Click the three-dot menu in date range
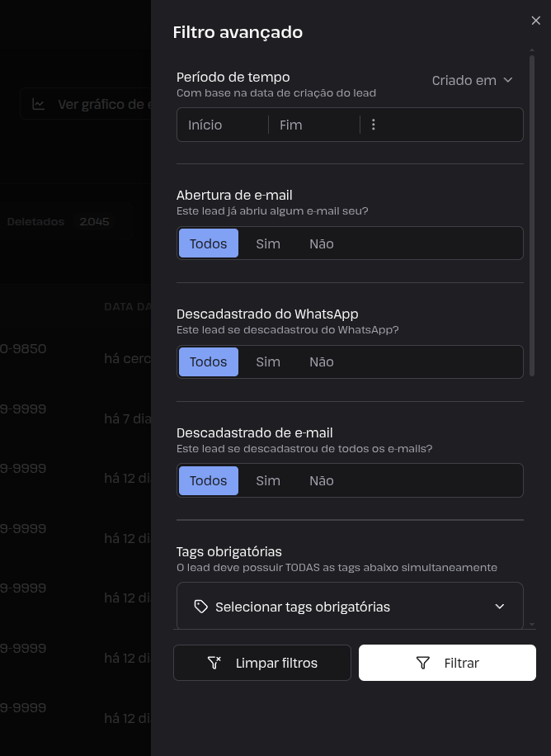The height and width of the screenshot is (756, 551). point(373,125)
